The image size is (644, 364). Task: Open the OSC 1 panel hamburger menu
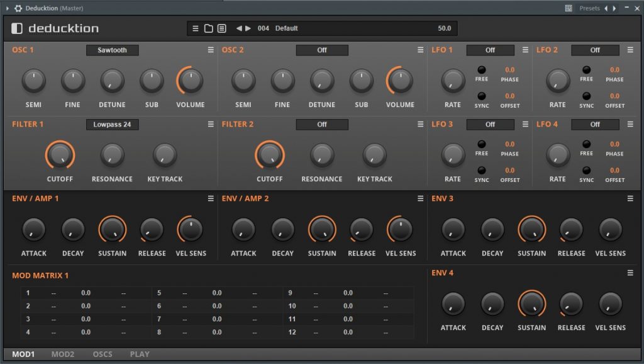[x=211, y=50]
